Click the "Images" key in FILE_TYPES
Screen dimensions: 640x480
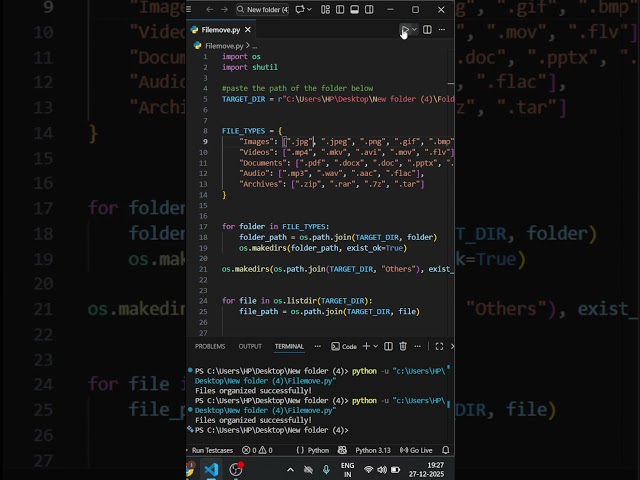point(256,142)
